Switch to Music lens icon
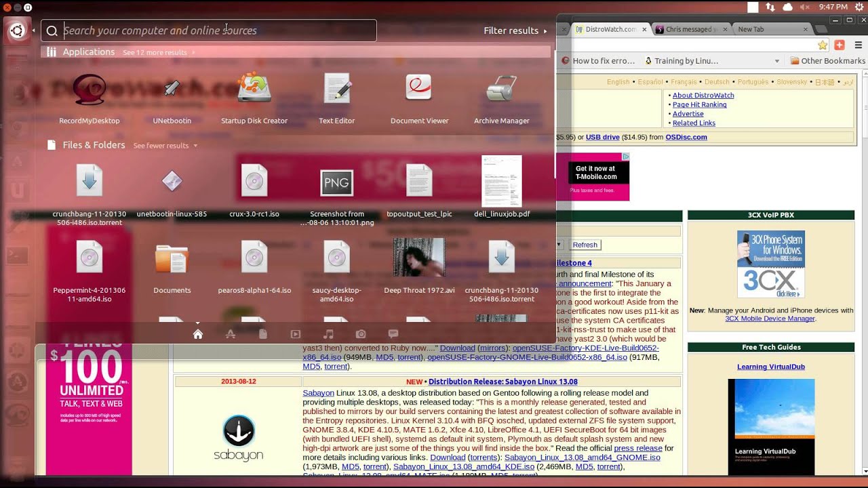Screen dimensions: 868x488 point(328,334)
